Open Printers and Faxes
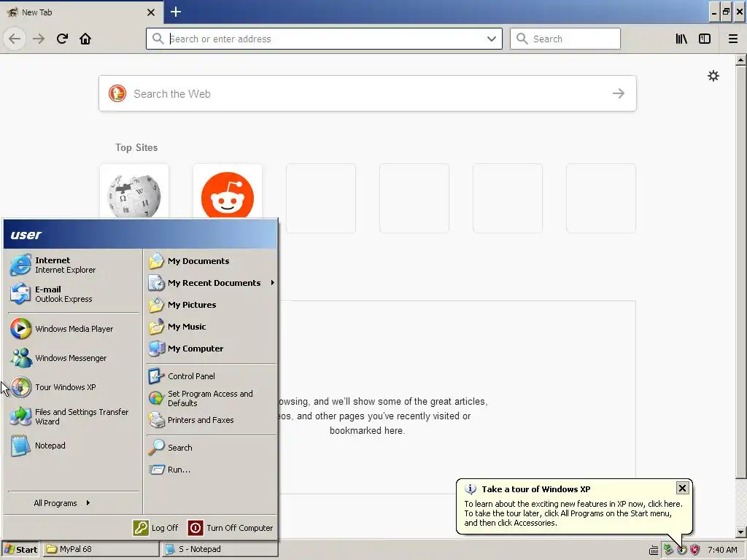Screen dimensions: 747x560 pyautogui.click(x=211, y=420)
